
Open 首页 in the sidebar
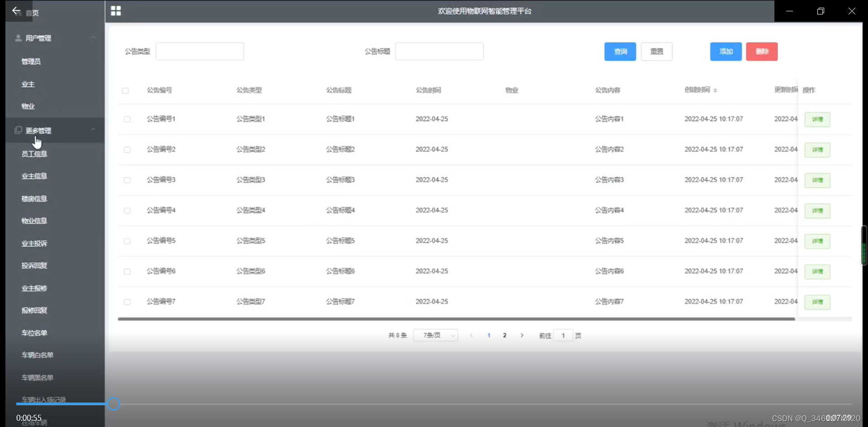(x=32, y=13)
